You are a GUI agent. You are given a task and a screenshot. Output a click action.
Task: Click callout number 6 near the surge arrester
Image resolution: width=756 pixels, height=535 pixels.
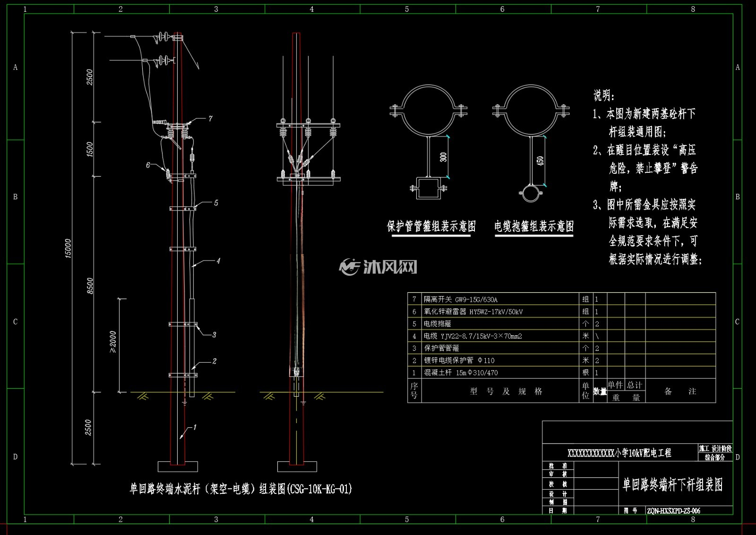(x=148, y=165)
